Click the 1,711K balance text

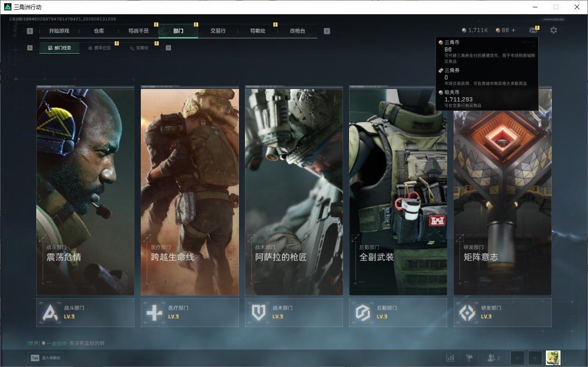(x=478, y=30)
